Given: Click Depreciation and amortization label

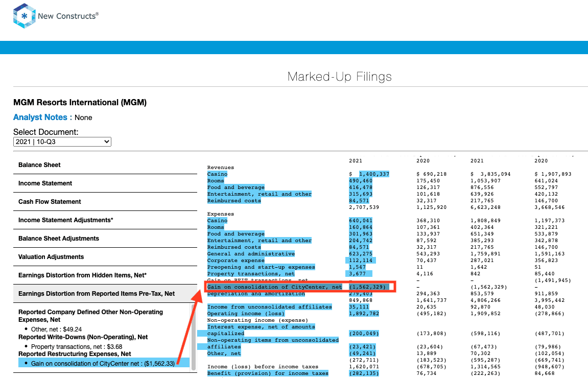Looking at the screenshot, I should pos(256,294).
